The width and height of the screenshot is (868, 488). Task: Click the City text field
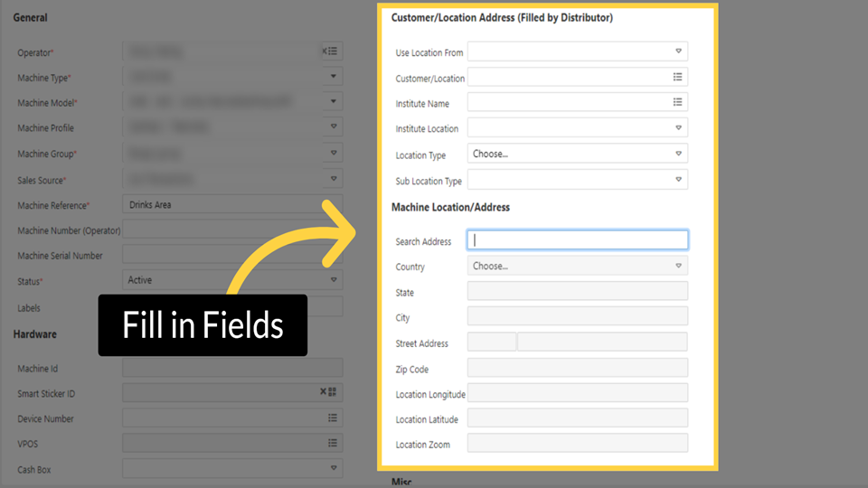[x=577, y=316]
